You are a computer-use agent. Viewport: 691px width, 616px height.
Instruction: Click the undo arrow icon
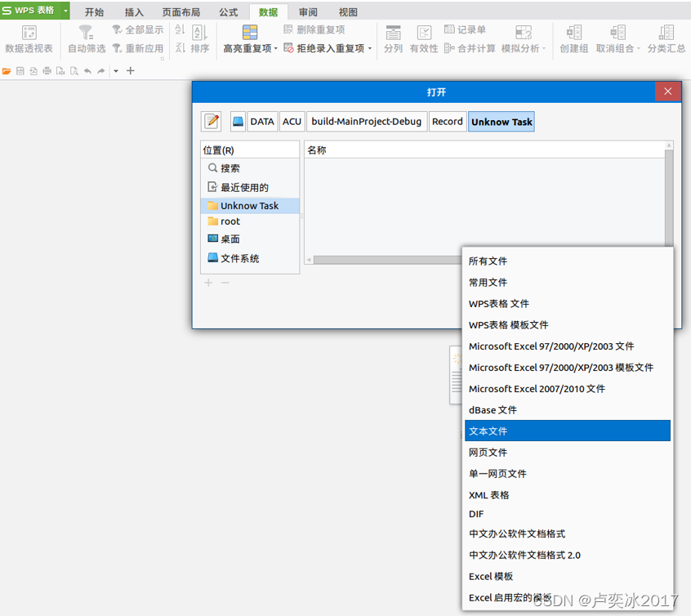pyautogui.click(x=87, y=71)
